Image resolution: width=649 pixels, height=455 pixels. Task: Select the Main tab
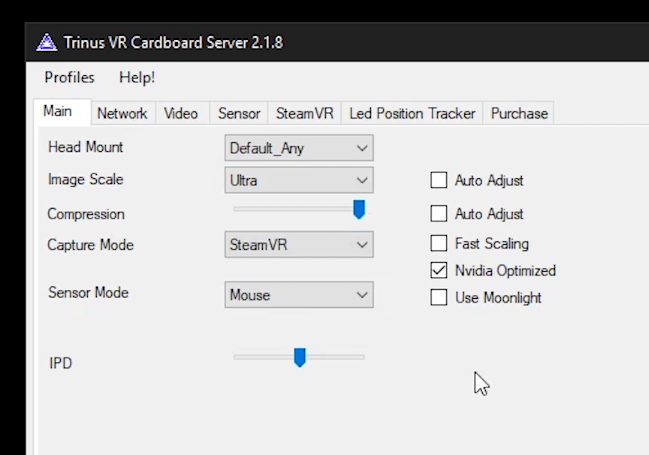pos(57,112)
